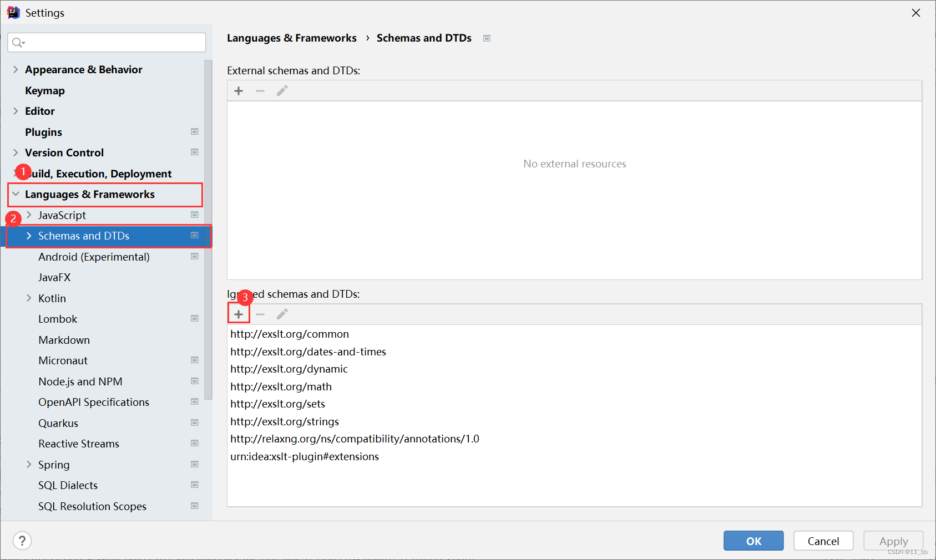Select the relaxng.org compatibility annotations entry
This screenshot has width=936, height=560.
point(355,439)
